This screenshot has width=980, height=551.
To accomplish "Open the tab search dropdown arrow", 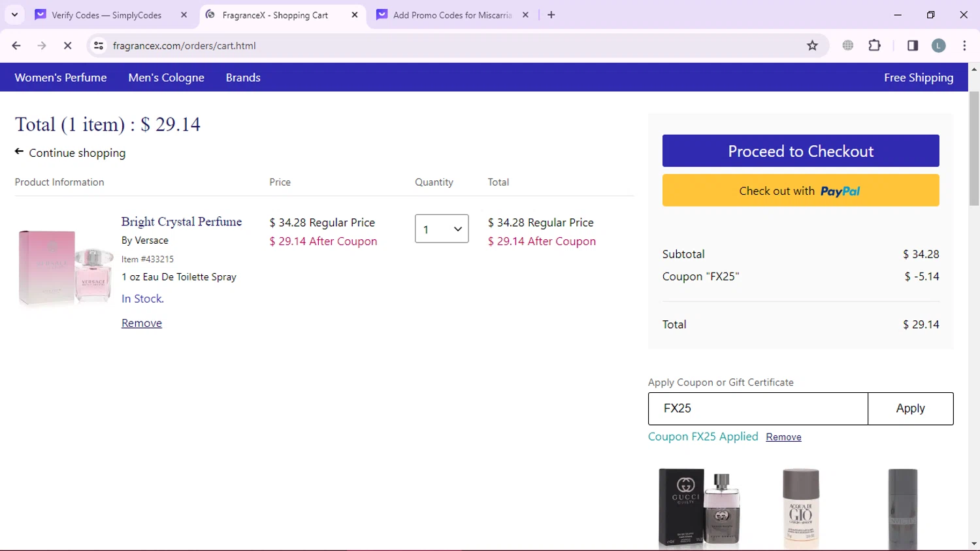I will [14, 14].
